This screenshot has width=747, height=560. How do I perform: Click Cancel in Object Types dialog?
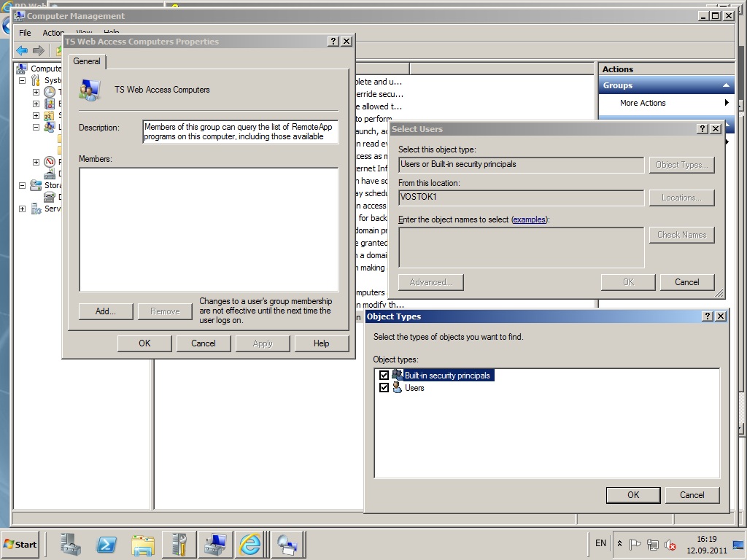click(692, 495)
